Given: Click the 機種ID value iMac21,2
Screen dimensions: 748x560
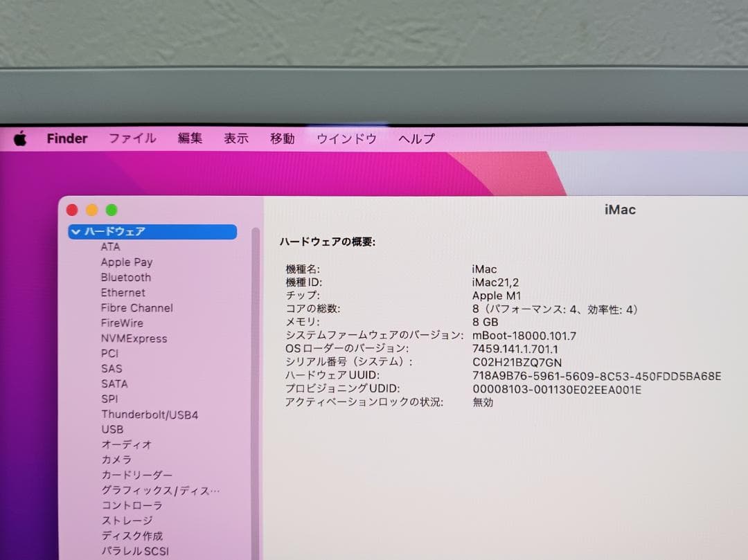Looking at the screenshot, I should point(495,282).
